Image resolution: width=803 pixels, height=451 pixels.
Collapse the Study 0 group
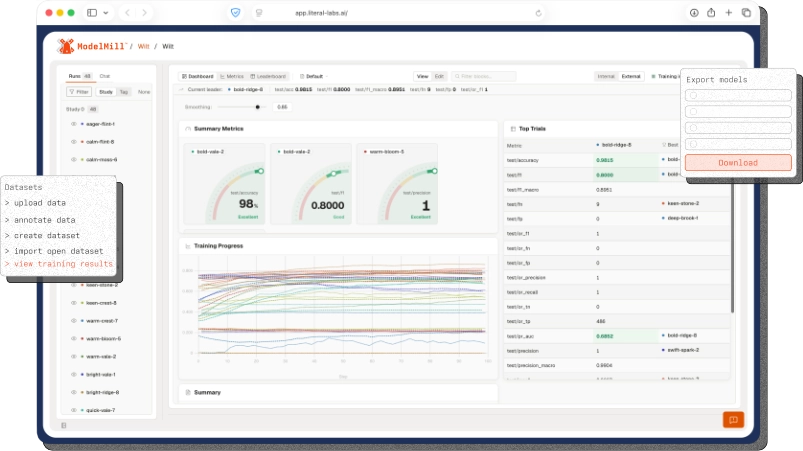tap(81, 109)
